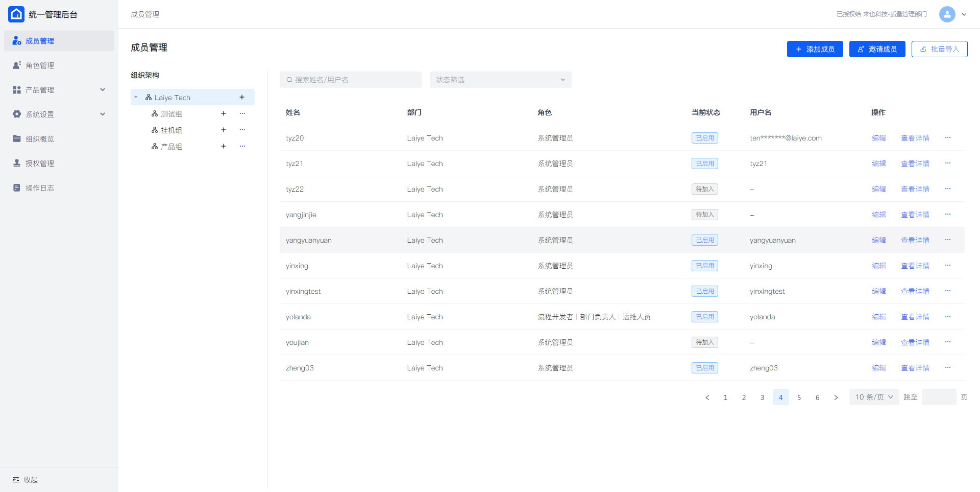Viewport: 980px width, 492px height.
Task: Open more actions for the tyz20 row
Action: coord(948,137)
